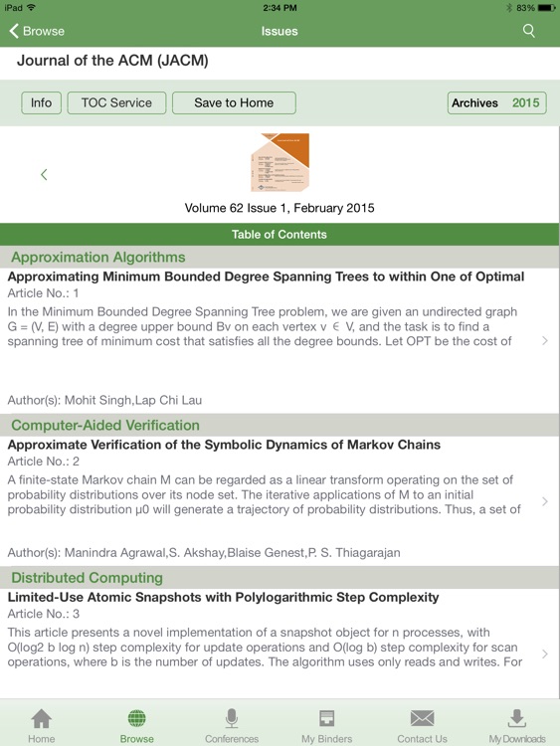Go to previous issue arrow
This screenshot has width=560, height=746.
(x=44, y=175)
